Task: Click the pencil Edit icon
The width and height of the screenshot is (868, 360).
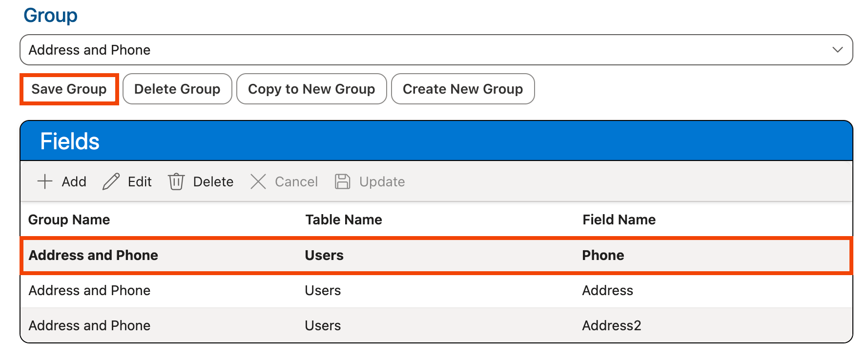Action: tap(111, 181)
